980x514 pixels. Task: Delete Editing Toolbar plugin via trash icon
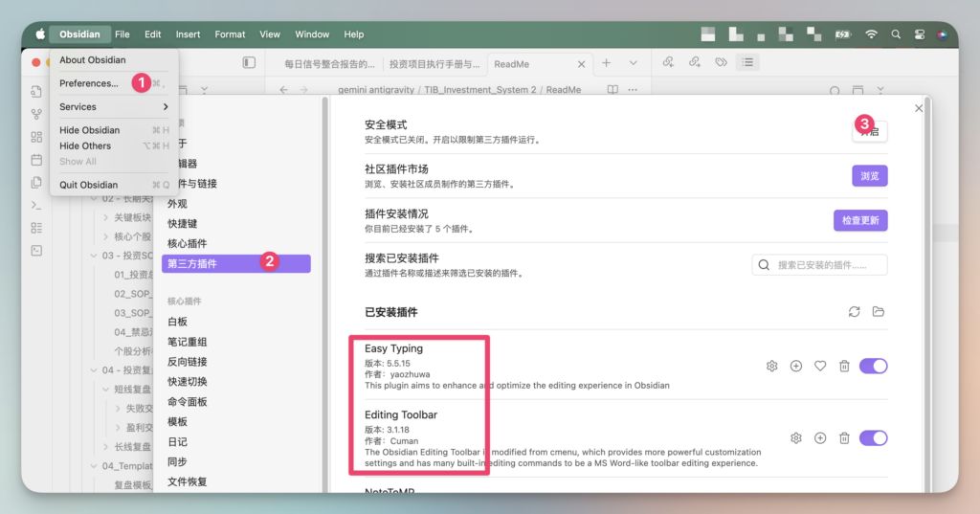tap(844, 437)
